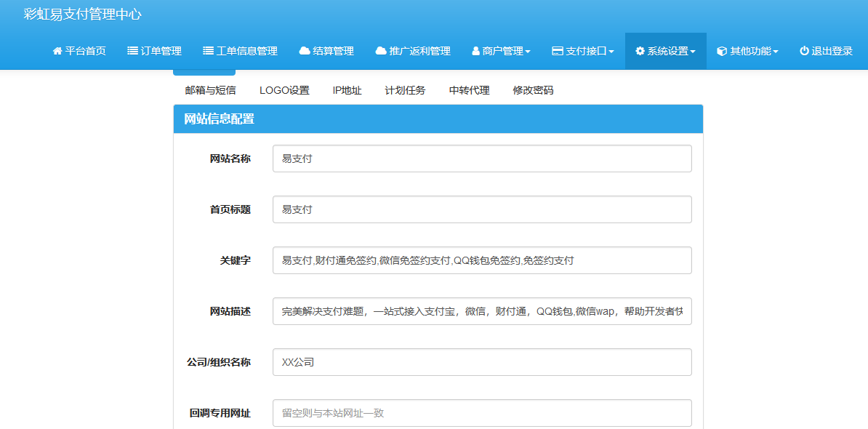Click the 回调专用网址 input field
868x429 pixels.
(x=481, y=412)
